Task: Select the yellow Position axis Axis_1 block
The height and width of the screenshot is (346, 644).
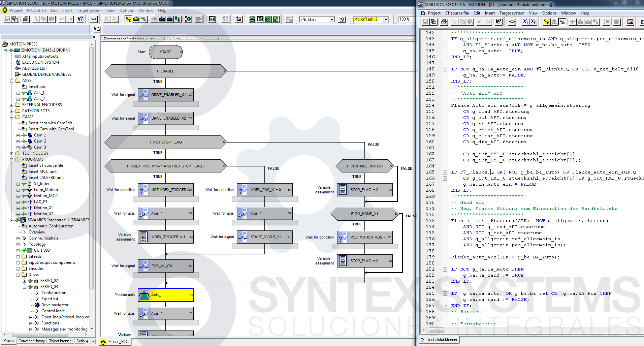Action: click(x=166, y=295)
